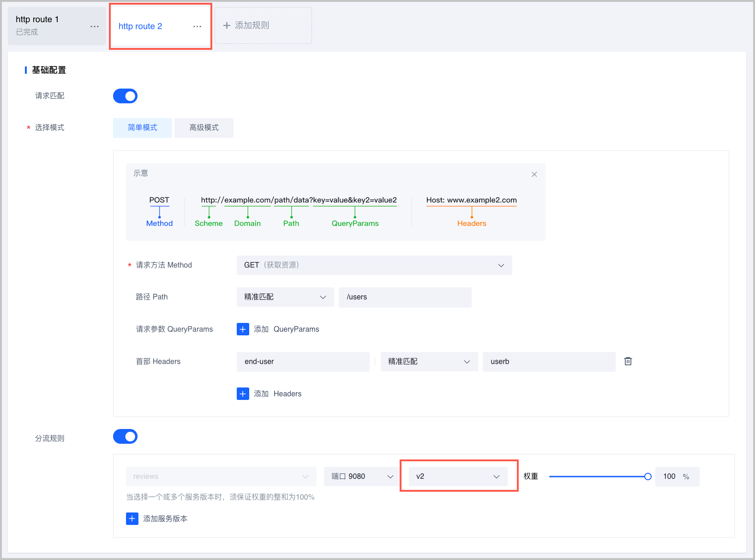
Task: Click the plus icon to add QueryParams
Action: 243,329
